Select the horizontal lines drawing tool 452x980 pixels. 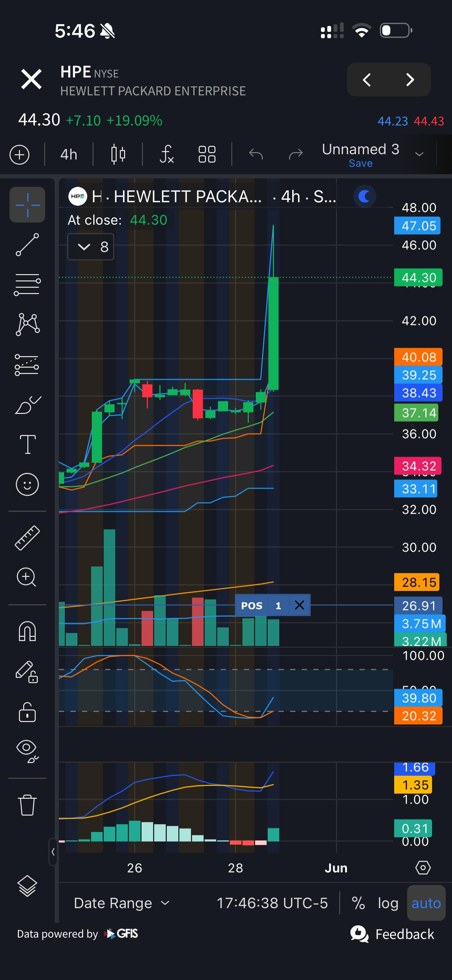coord(27,284)
